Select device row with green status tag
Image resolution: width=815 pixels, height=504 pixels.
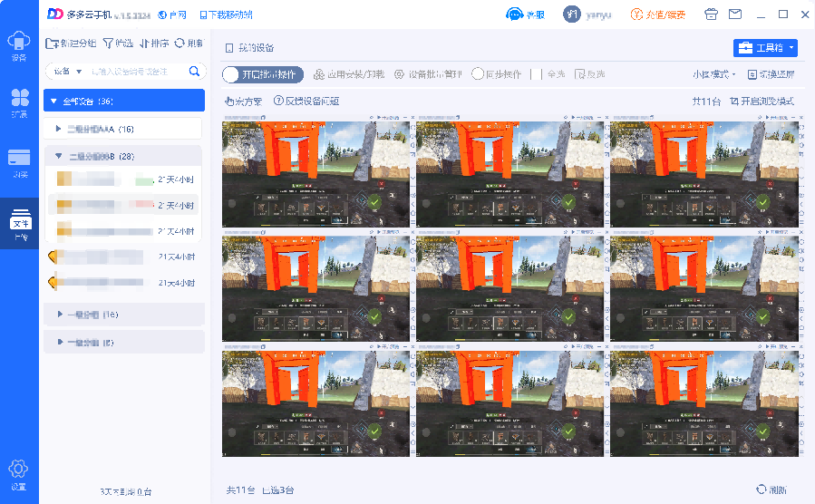point(123,179)
